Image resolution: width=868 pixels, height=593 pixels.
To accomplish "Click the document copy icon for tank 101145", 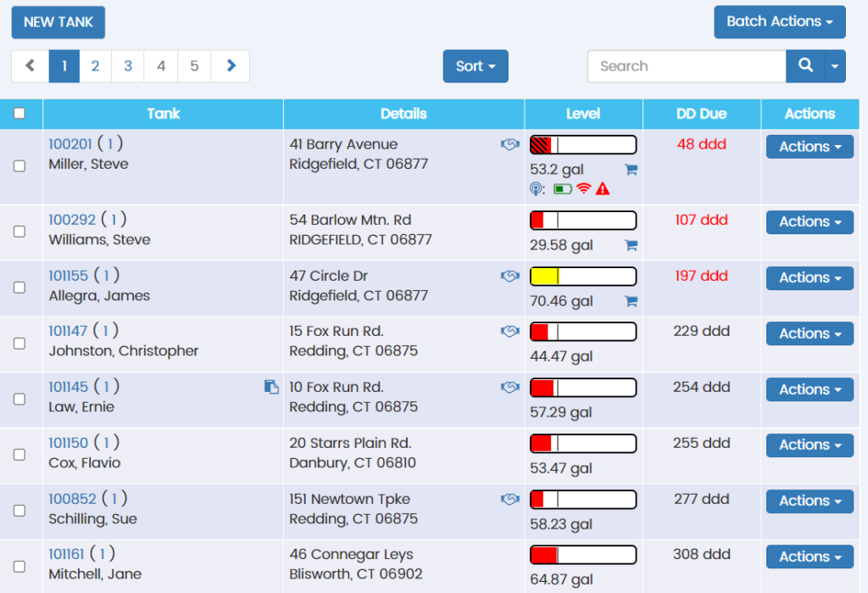I will (271, 387).
